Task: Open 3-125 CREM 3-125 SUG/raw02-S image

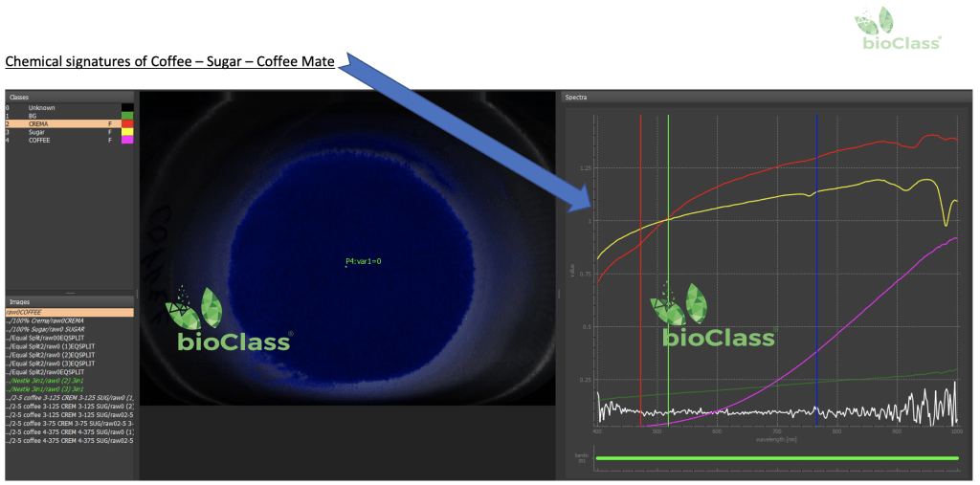Action: (x=69, y=414)
